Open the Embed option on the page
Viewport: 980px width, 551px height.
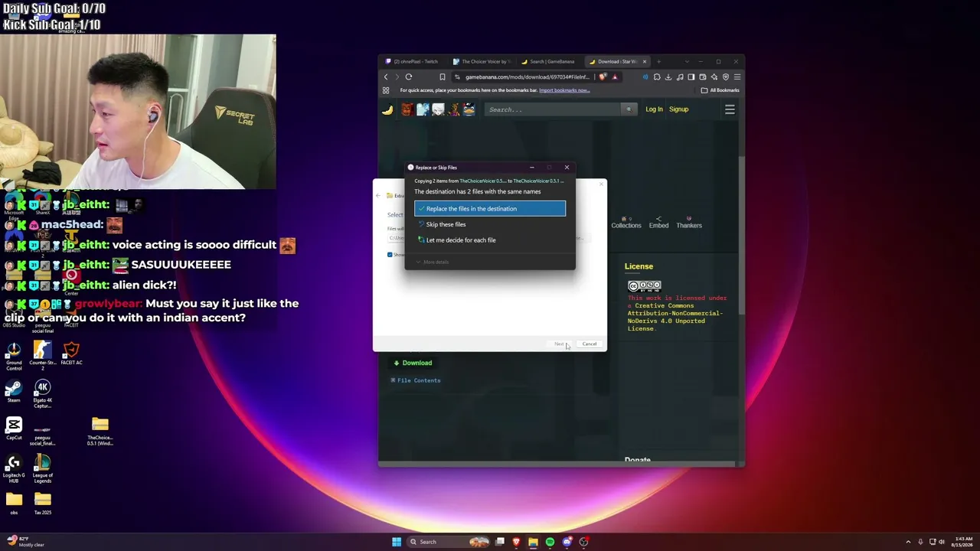click(658, 223)
